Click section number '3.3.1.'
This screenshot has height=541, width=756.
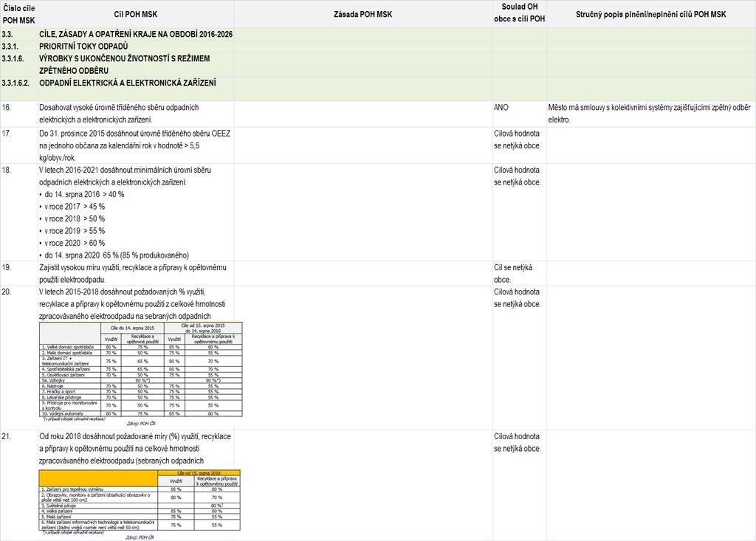click(x=10, y=46)
